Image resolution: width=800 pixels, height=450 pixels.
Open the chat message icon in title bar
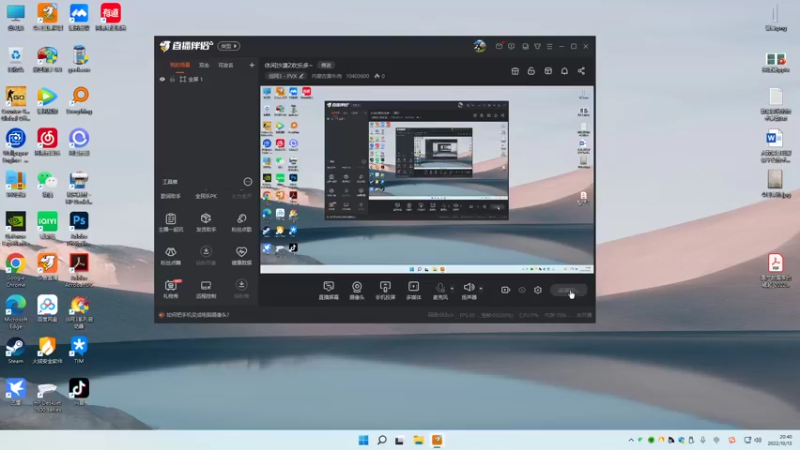click(x=511, y=46)
